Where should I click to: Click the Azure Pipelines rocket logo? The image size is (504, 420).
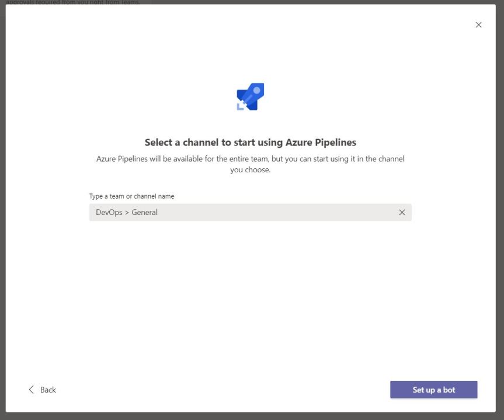251,97
